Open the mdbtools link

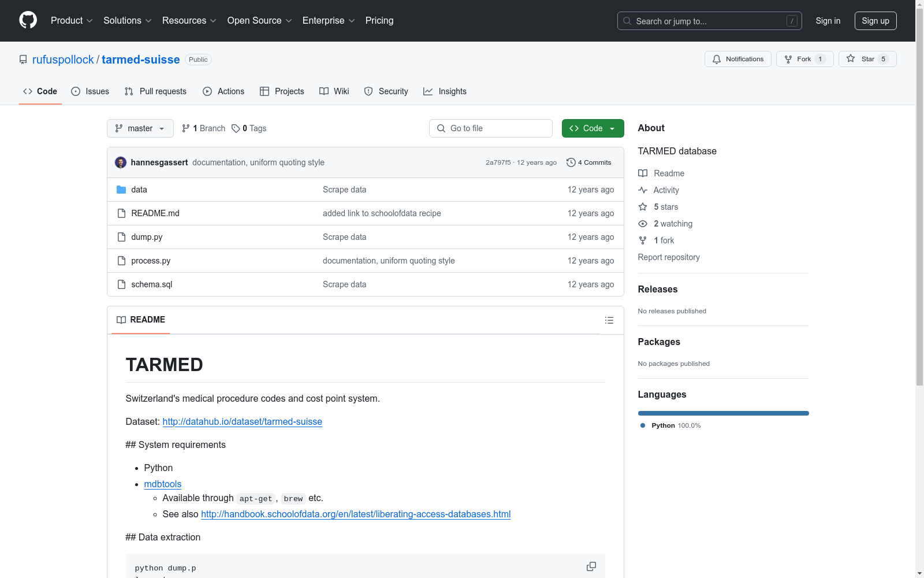(x=163, y=484)
